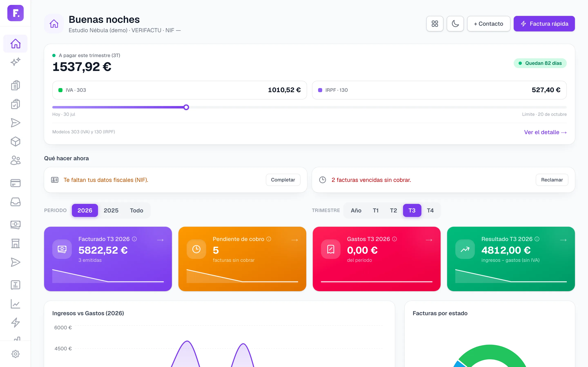Expand the Resultado T3 2026 card arrow

tap(563, 240)
